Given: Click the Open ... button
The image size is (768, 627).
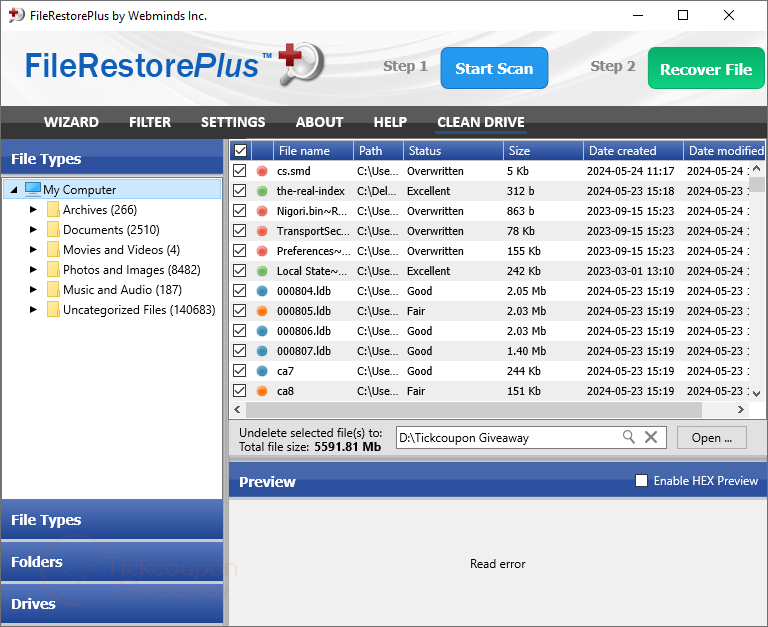Looking at the screenshot, I should click(x=712, y=437).
